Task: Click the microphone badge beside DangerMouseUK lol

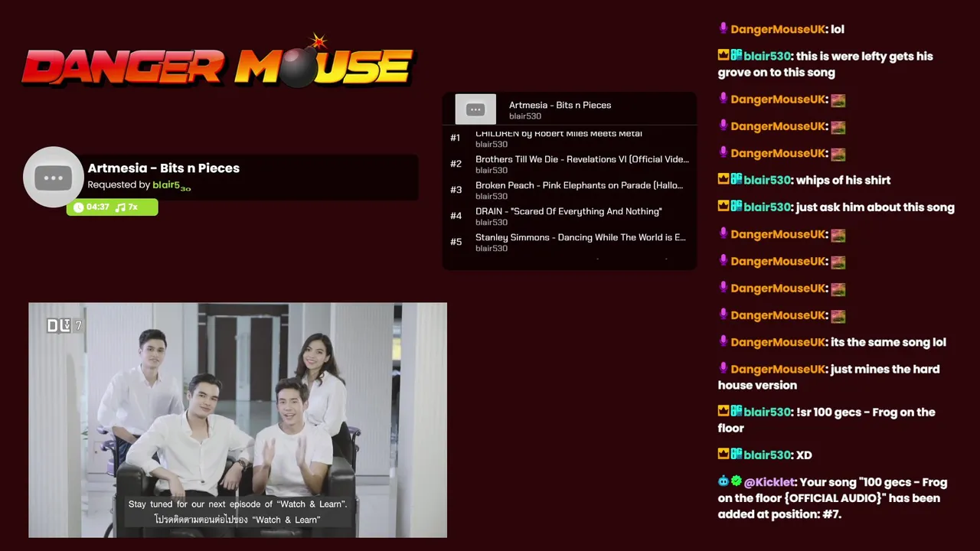Action: point(723,29)
